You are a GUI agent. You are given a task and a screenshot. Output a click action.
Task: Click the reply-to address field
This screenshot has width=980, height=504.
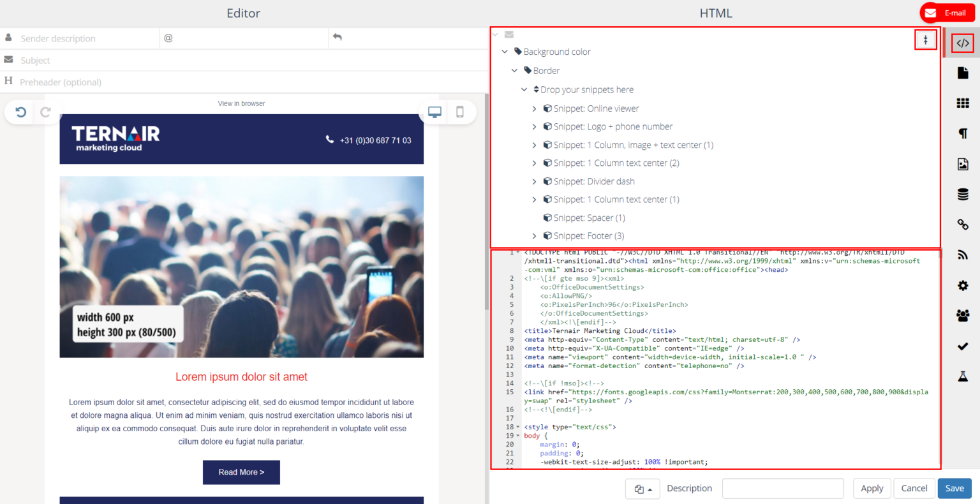[408, 38]
